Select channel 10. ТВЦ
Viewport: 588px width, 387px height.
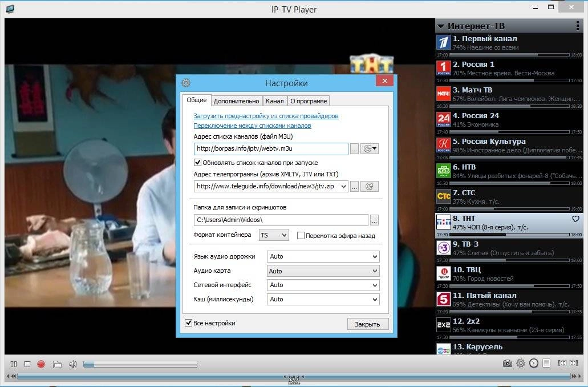pyautogui.click(x=509, y=277)
